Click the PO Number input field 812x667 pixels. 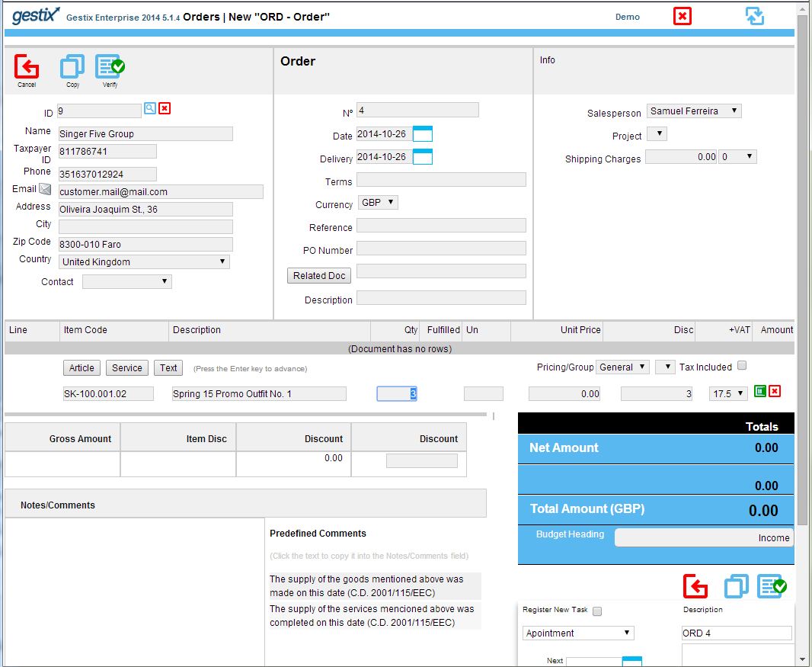pos(441,248)
